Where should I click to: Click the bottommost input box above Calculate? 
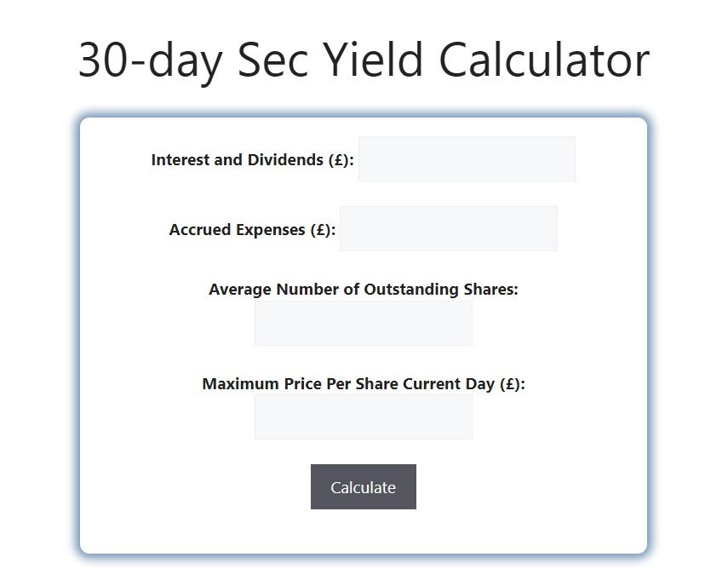pos(364,417)
